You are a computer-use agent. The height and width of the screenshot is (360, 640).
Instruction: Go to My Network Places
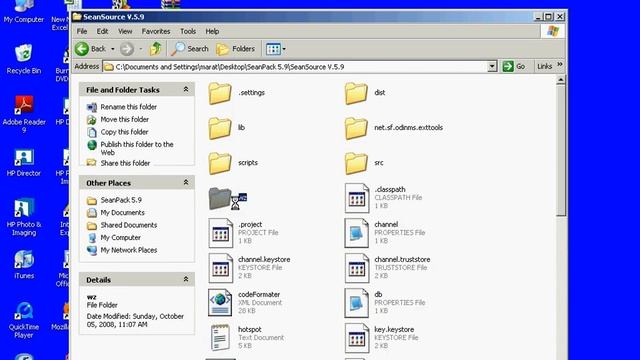129,250
